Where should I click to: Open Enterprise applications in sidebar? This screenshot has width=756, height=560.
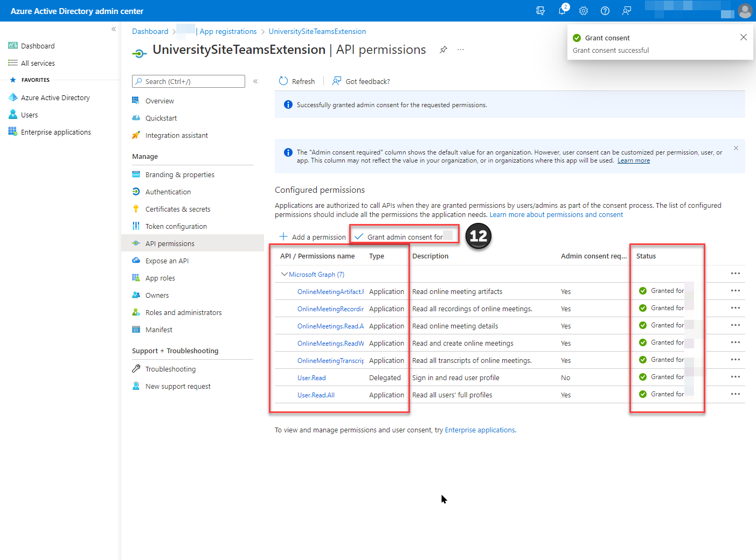[50, 132]
